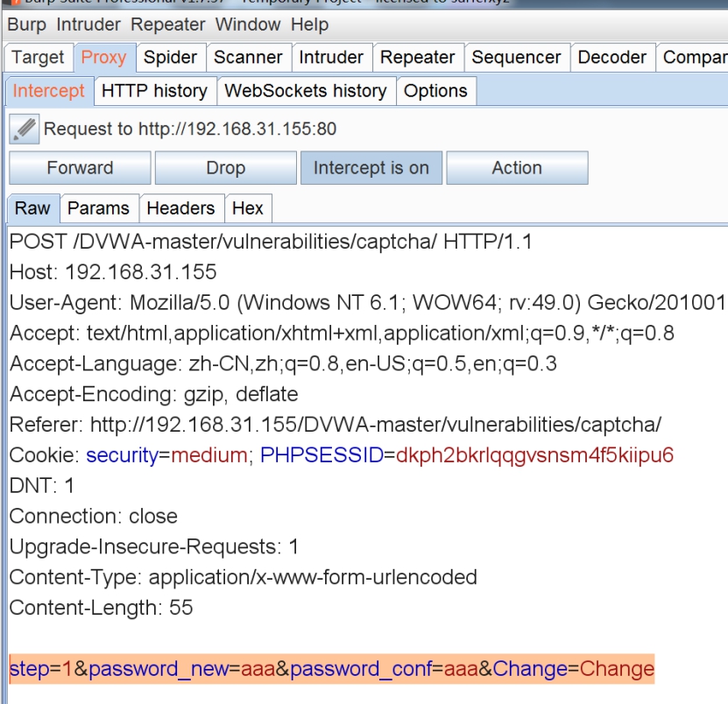The height and width of the screenshot is (704, 728).
Task: Click the PHPSESSID cookie value
Action: pyautogui.click(x=534, y=455)
